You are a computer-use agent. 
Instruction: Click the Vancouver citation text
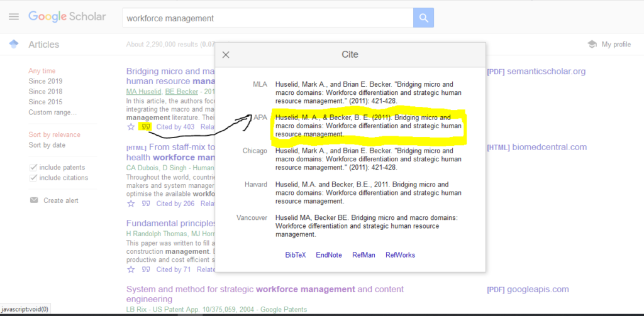pyautogui.click(x=367, y=226)
